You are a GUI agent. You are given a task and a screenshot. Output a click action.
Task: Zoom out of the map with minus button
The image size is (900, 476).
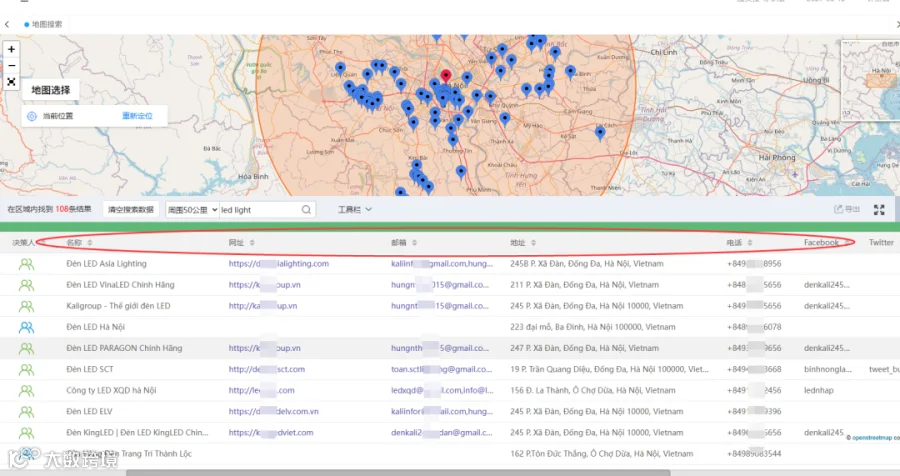(x=11, y=65)
